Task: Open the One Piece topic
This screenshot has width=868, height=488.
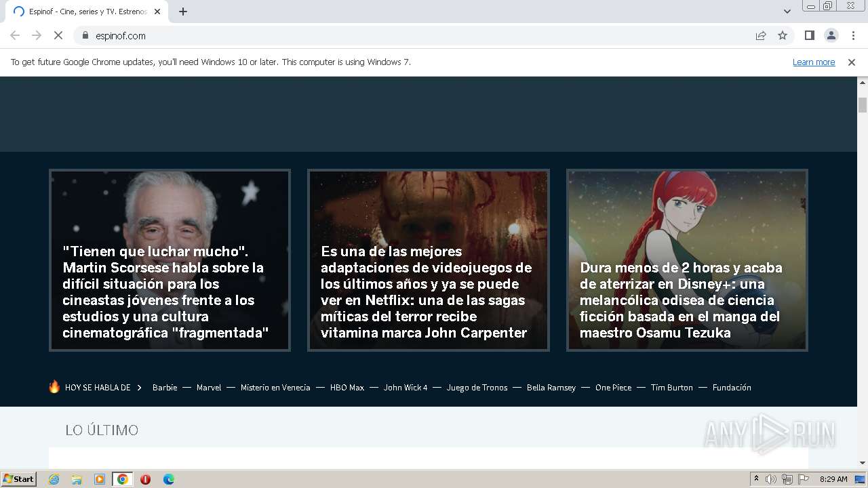Action: point(613,388)
